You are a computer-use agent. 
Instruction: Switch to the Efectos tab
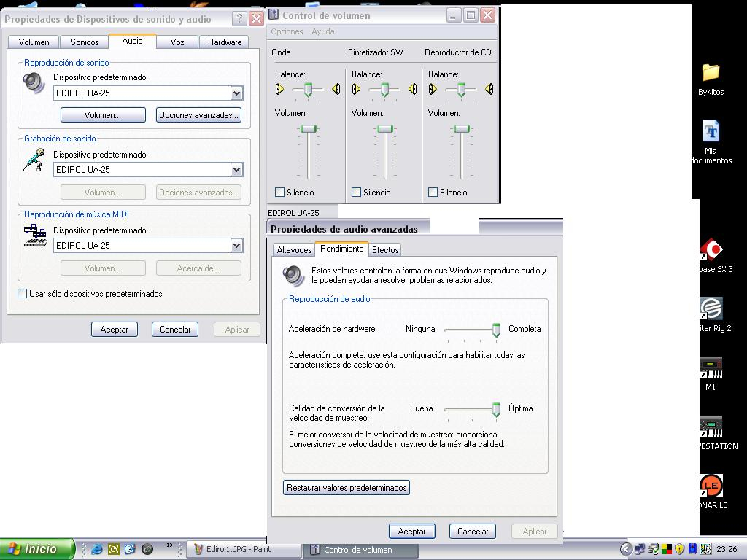coord(385,249)
